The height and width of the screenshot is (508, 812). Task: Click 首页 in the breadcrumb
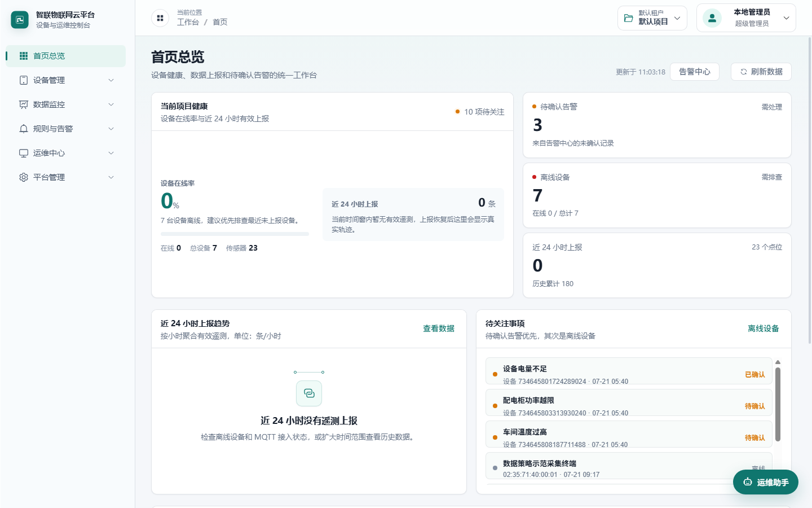coord(220,22)
